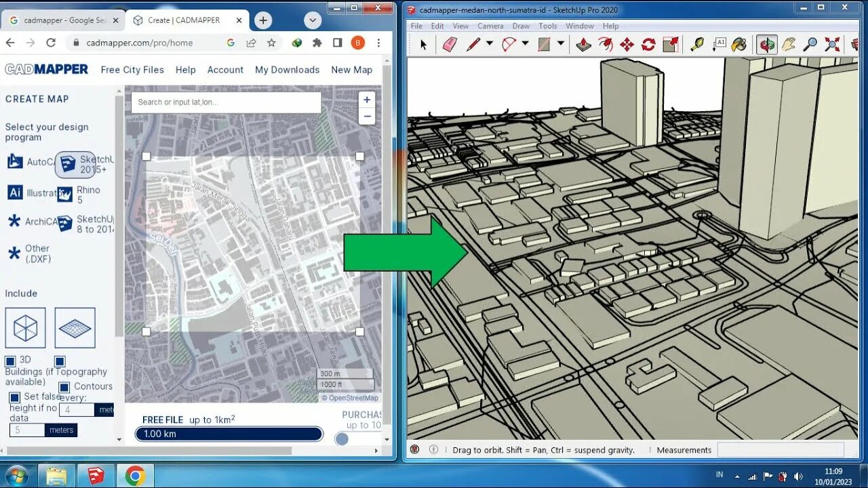Click the CADMAPPER logo

pos(46,69)
